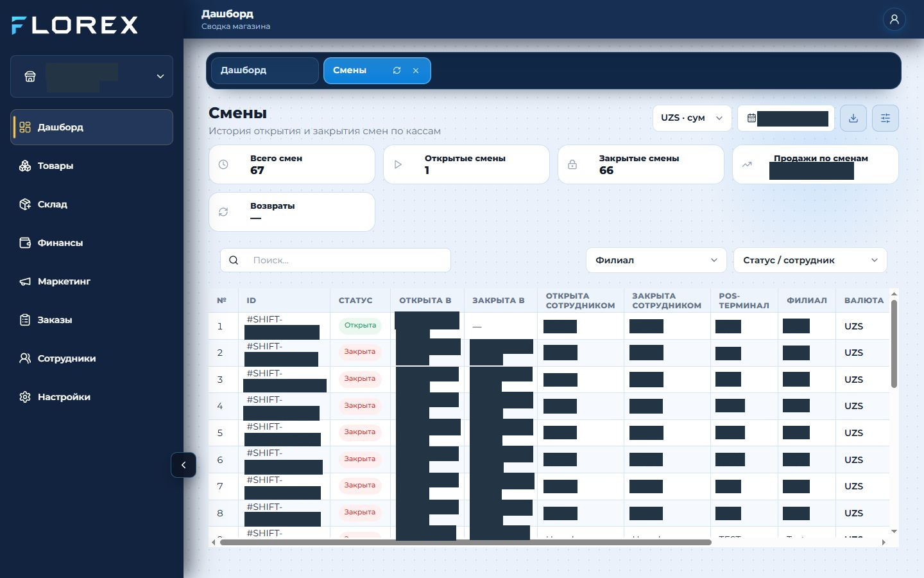Click the horizontal table scrollbar

[x=466, y=543]
